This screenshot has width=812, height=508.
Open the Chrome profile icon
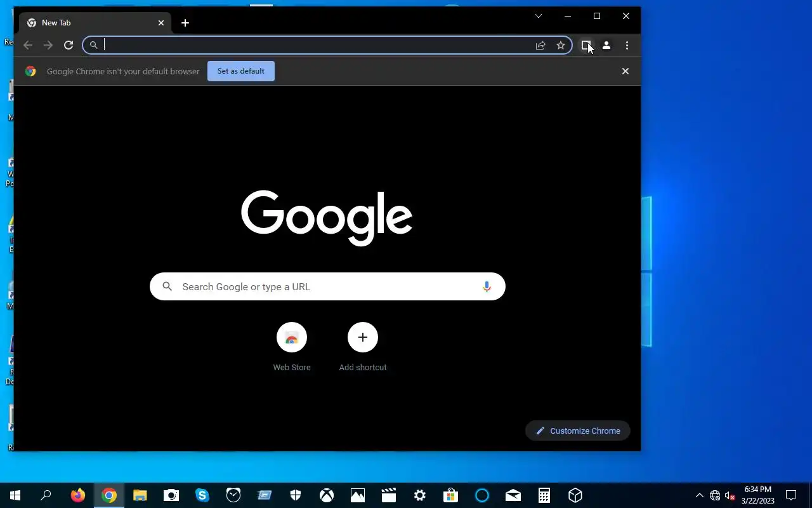pyautogui.click(x=606, y=45)
